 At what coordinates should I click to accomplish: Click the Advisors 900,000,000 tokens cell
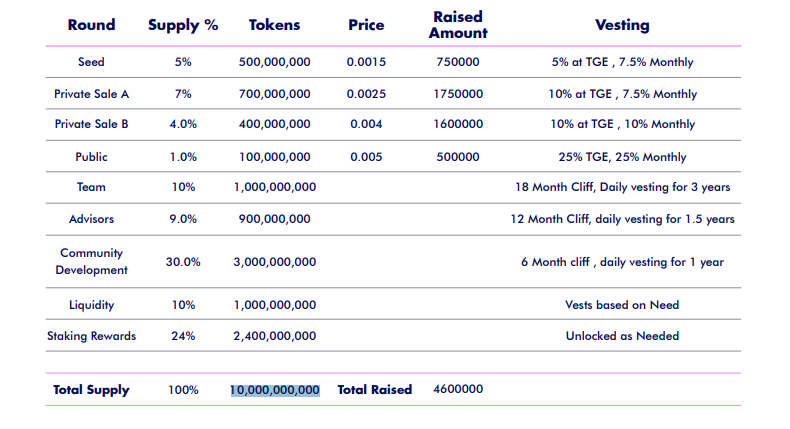(275, 219)
